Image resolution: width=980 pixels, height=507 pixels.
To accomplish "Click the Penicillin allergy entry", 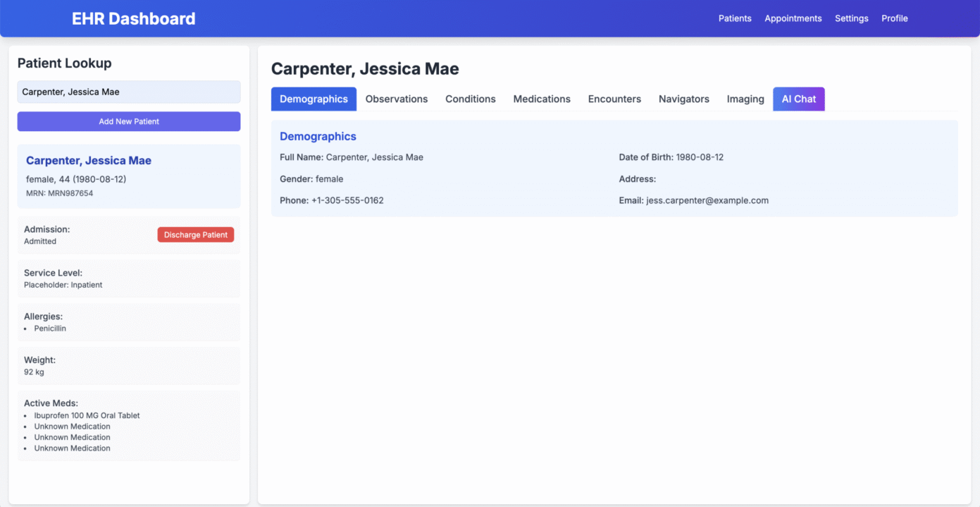I will [x=50, y=329].
